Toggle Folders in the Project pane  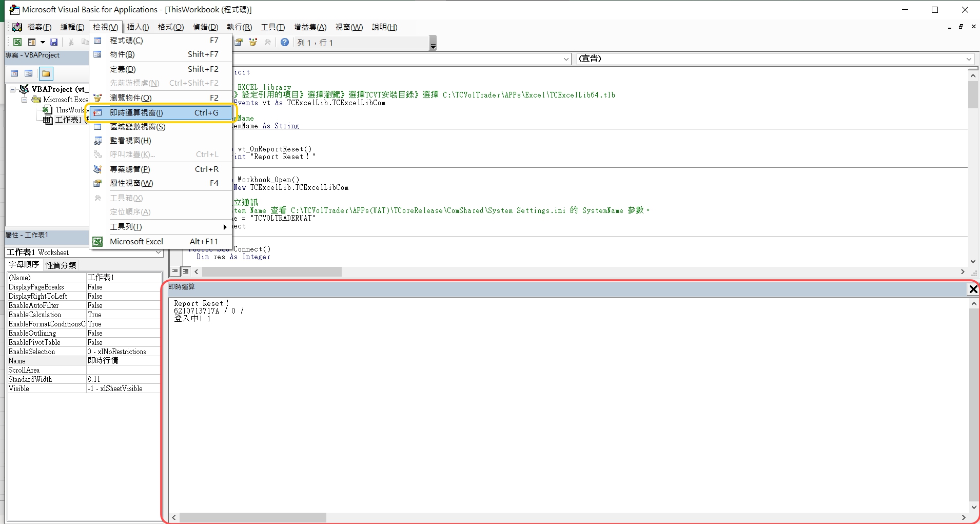(46, 73)
